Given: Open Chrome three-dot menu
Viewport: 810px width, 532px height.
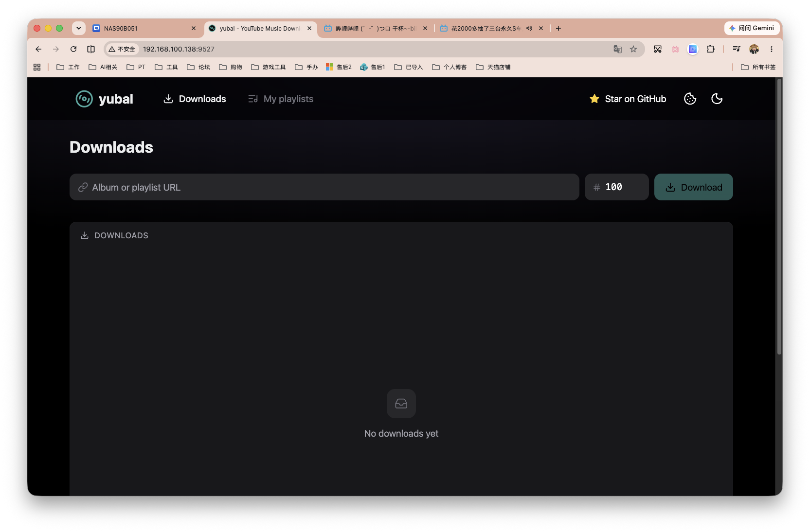Looking at the screenshot, I should (771, 49).
